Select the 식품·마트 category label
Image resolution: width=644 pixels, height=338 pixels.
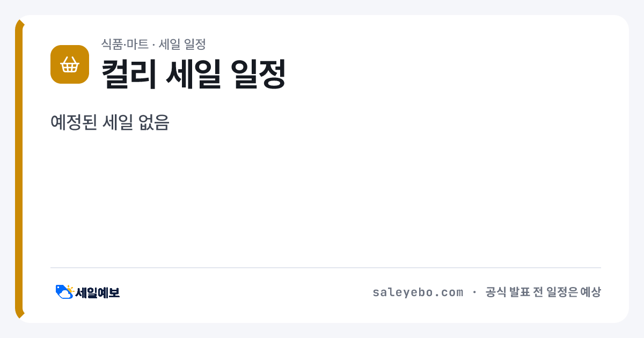[x=125, y=44]
